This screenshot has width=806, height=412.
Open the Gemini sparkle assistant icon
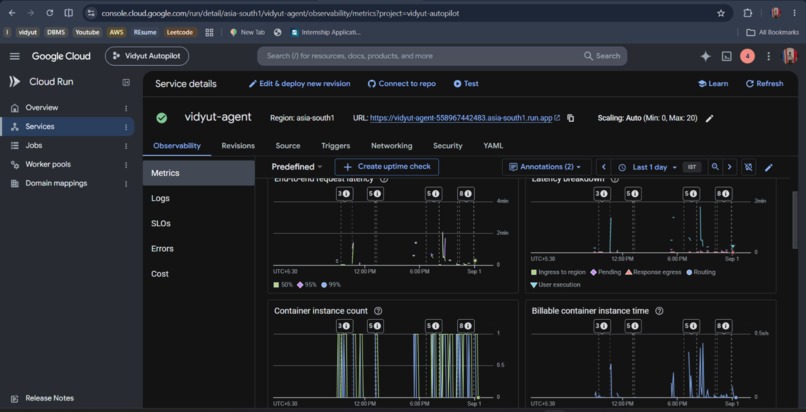tap(705, 57)
